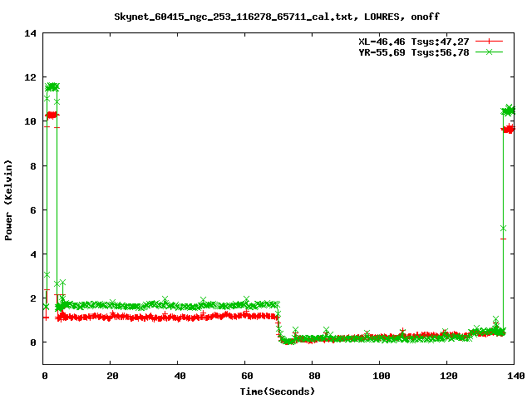
Task: Click the x-axis tick label 100
Action: pos(381,376)
